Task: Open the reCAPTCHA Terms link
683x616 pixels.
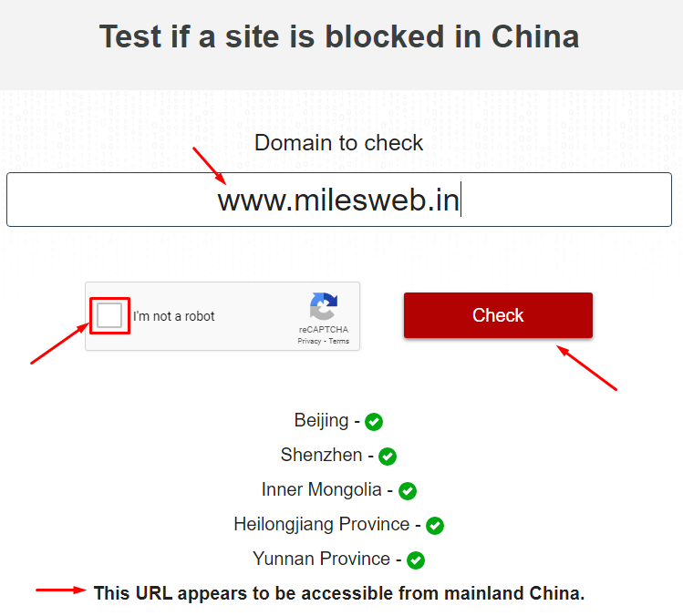Action: 339,341
